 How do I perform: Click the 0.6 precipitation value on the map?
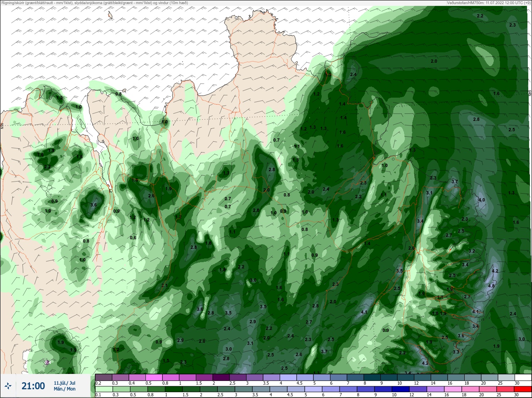point(133,238)
